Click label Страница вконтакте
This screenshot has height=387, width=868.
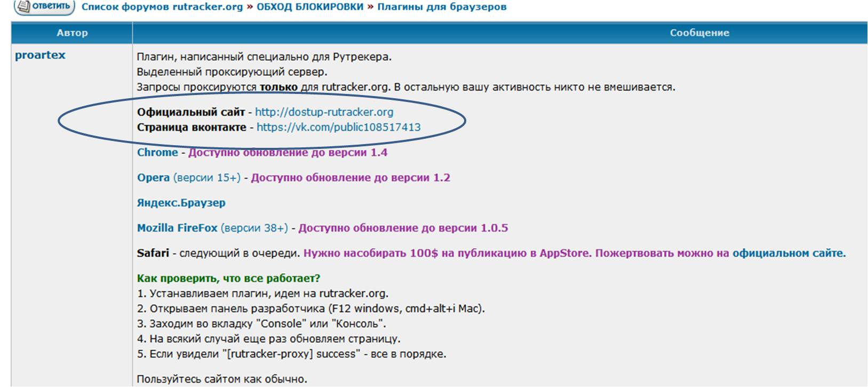coord(192,127)
